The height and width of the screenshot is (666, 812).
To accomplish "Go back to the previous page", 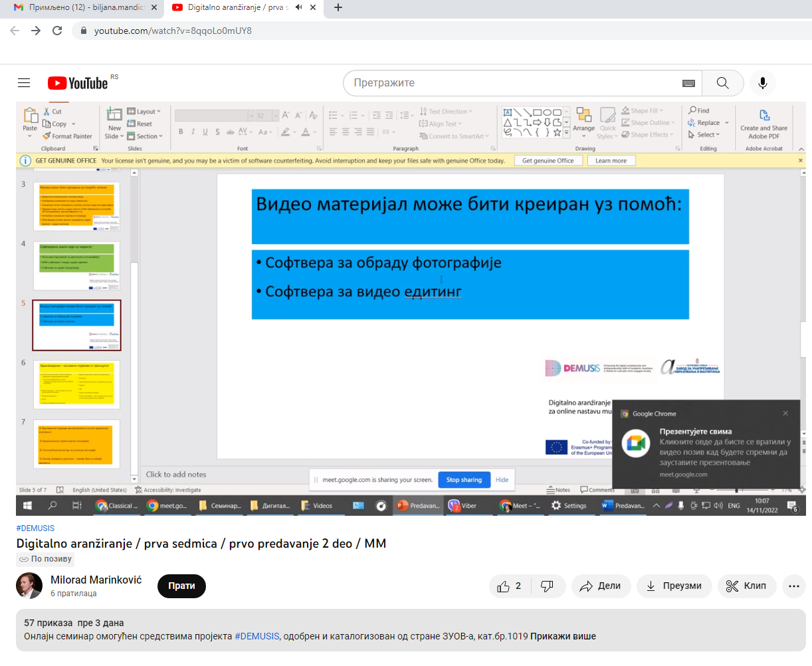I will 15,31.
